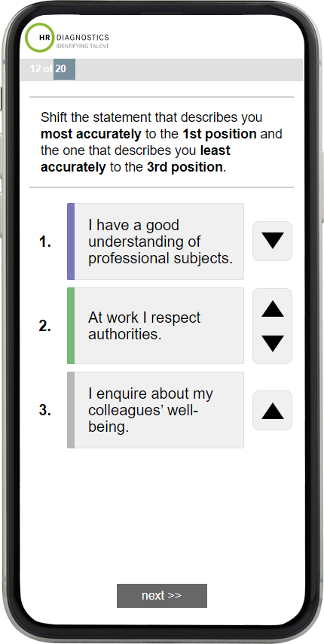Click the HR Diagnostics green circle logo
The height and width of the screenshot is (644, 324).
[38, 38]
